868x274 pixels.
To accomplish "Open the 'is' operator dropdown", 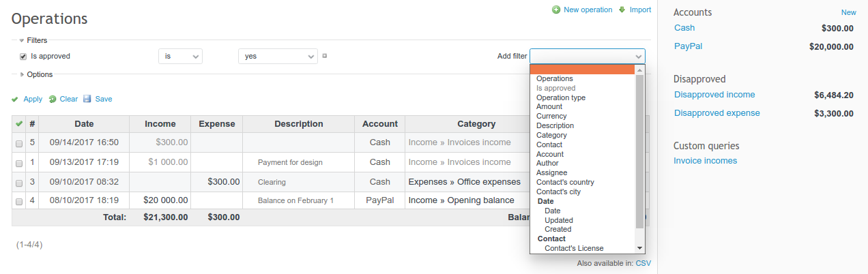I will [180, 57].
